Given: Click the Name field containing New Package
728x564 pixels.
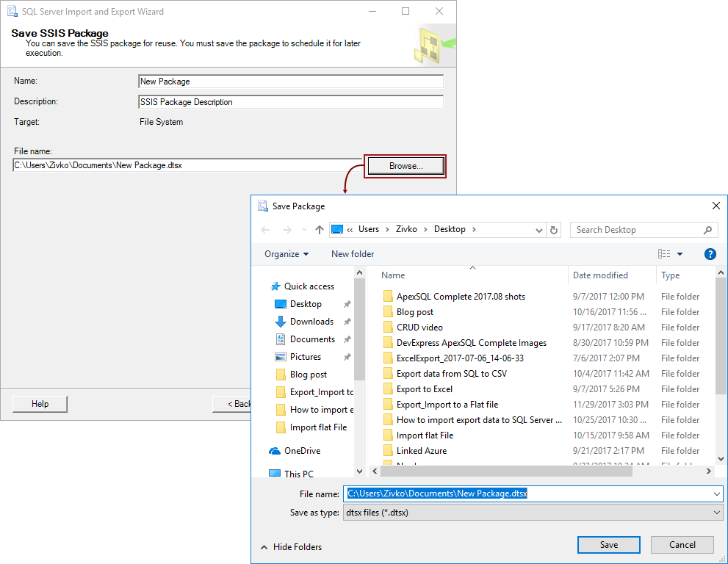Looking at the screenshot, I should (291, 82).
